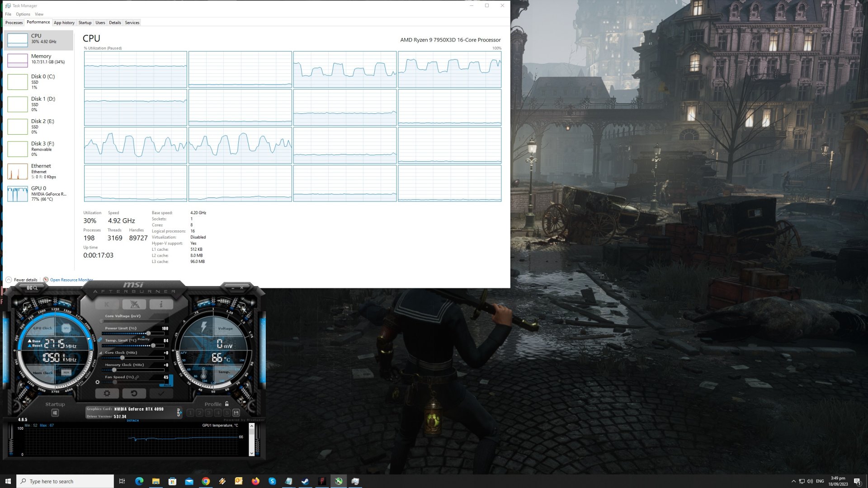The width and height of the screenshot is (868, 488).
Task: Switch to the App history tab
Action: [64, 23]
